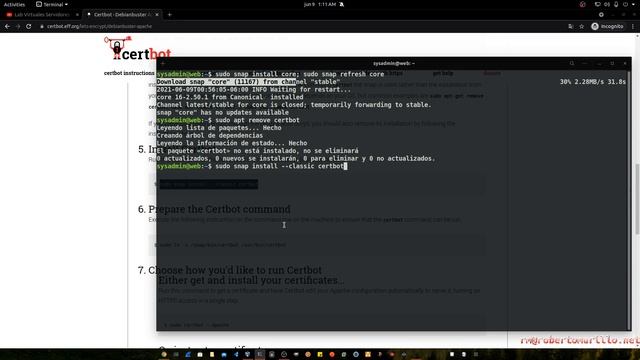640x360 pixels.
Task: Open the clock and calendar panel
Action: pos(320,4)
